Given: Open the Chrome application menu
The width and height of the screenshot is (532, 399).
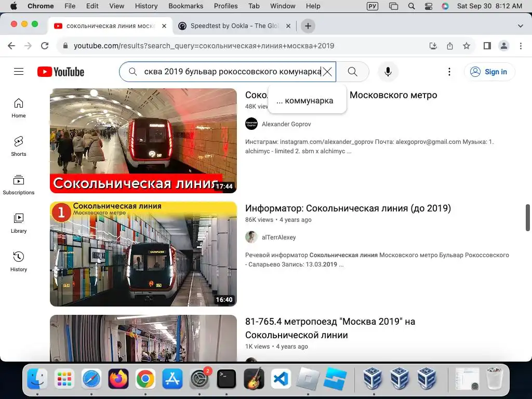Looking at the screenshot, I should [x=41, y=6].
